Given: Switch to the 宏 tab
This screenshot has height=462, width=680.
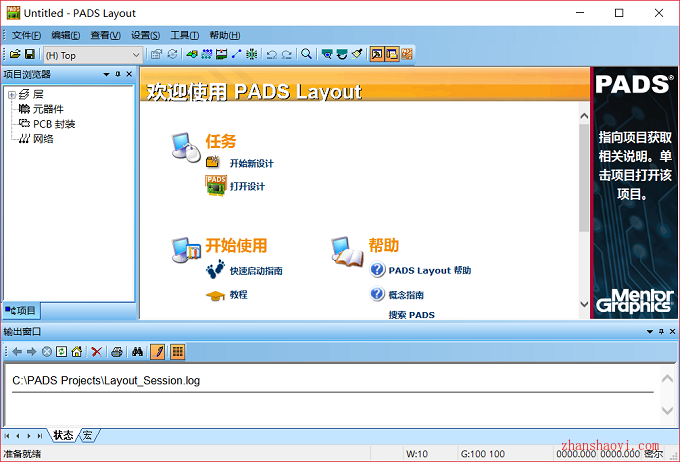Looking at the screenshot, I should coord(88,436).
